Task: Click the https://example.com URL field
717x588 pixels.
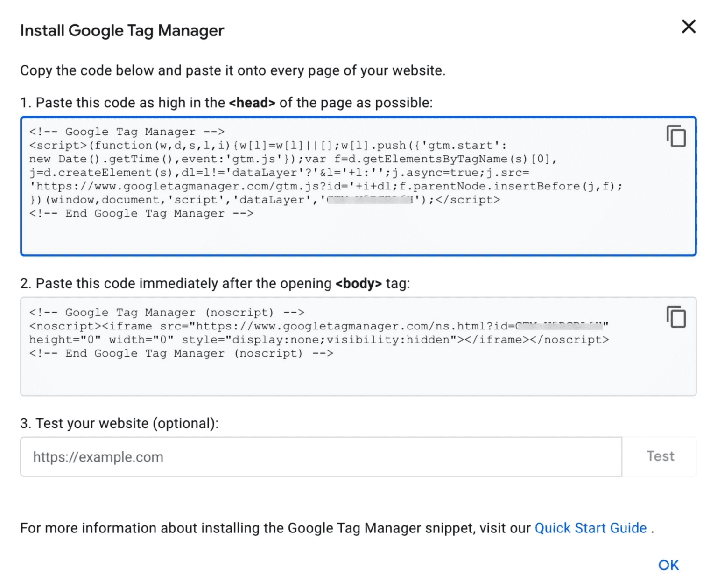Action: point(321,457)
